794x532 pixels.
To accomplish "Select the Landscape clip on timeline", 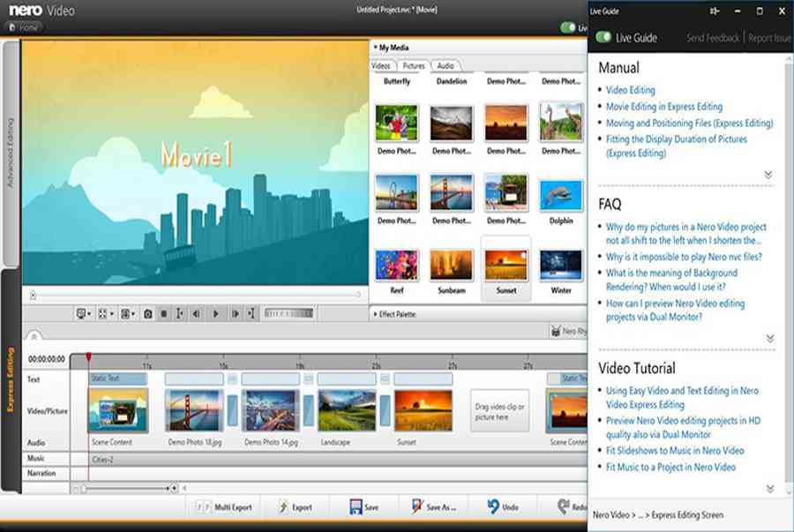I will click(x=347, y=410).
